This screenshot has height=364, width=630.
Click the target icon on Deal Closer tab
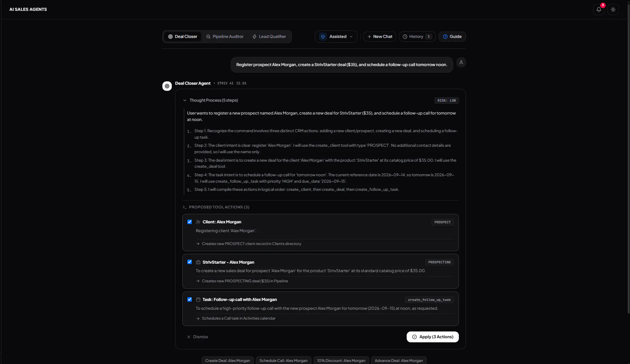170,37
